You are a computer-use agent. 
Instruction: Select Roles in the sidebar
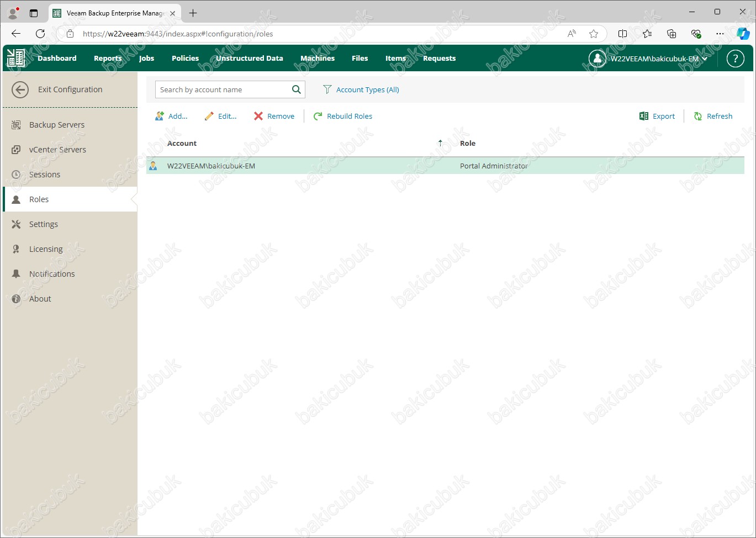click(70, 199)
